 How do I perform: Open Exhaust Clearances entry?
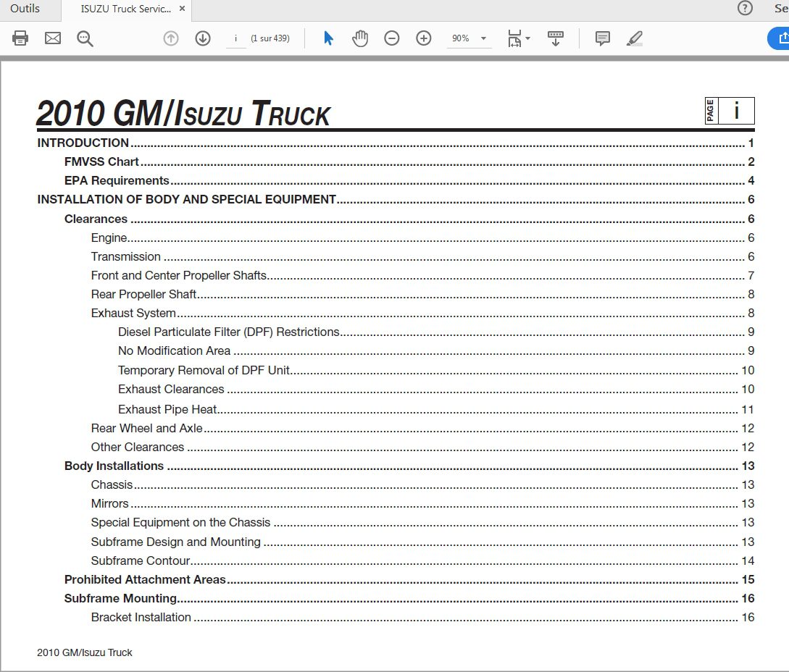[436, 389]
